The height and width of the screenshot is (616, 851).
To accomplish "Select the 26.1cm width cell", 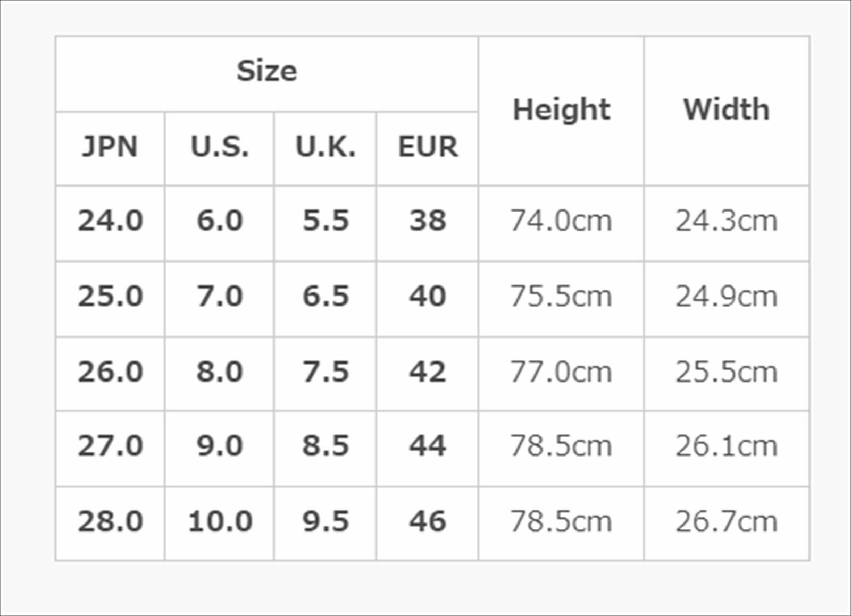I will 727,448.
